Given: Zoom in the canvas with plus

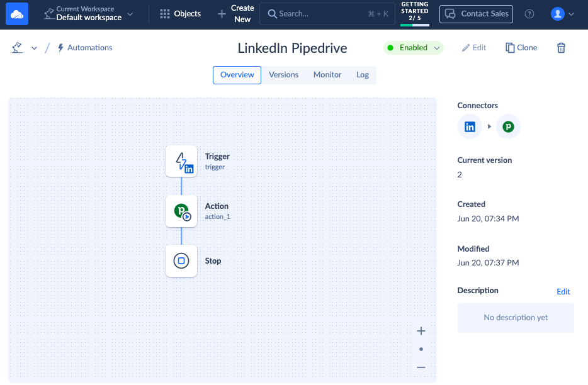Looking at the screenshot, I should tap(421, 331).
